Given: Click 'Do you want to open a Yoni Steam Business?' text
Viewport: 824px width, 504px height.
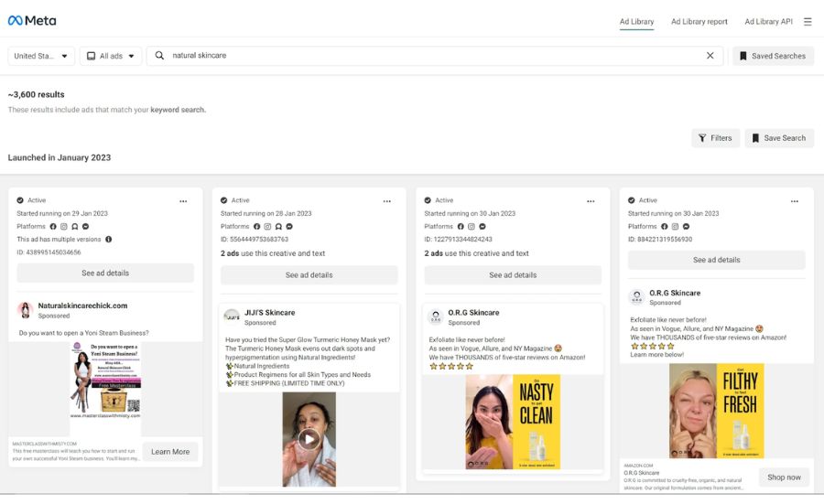Looking at the screenshot, I should coord(84,333).
